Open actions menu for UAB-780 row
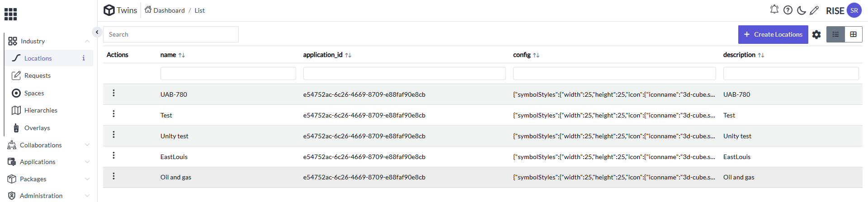The image size is (868, 202). pos(113,93)
